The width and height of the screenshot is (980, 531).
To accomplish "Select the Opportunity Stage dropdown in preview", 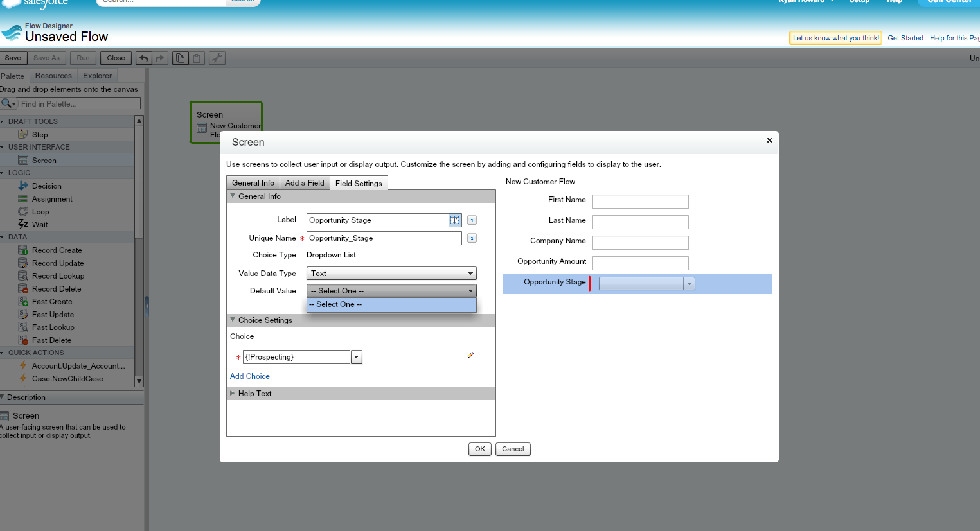I will [646, 284].
